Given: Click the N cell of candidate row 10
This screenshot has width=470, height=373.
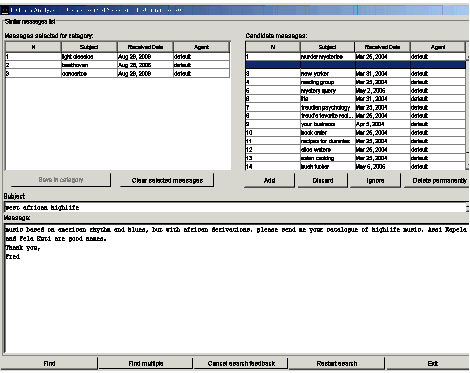Looking at the screenshot, I should pyautogui.click(x=273, y=133).
